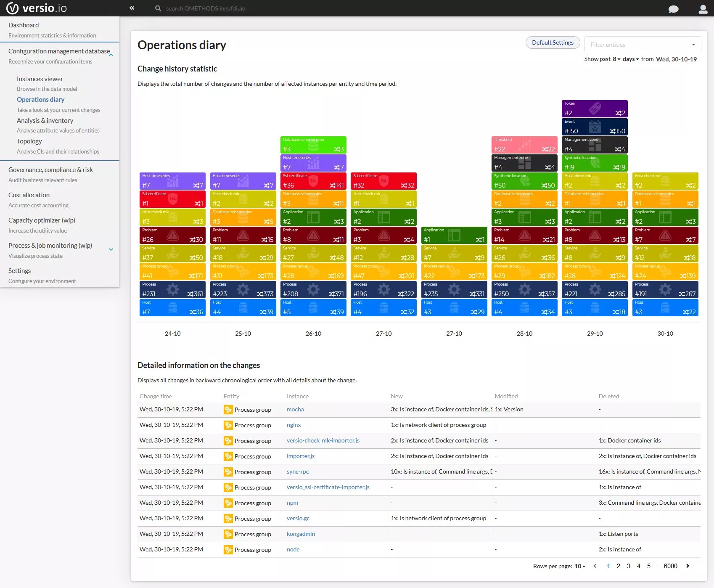
Task: Go to previous page with arrow icon
Action: click(x=595, y=566)
